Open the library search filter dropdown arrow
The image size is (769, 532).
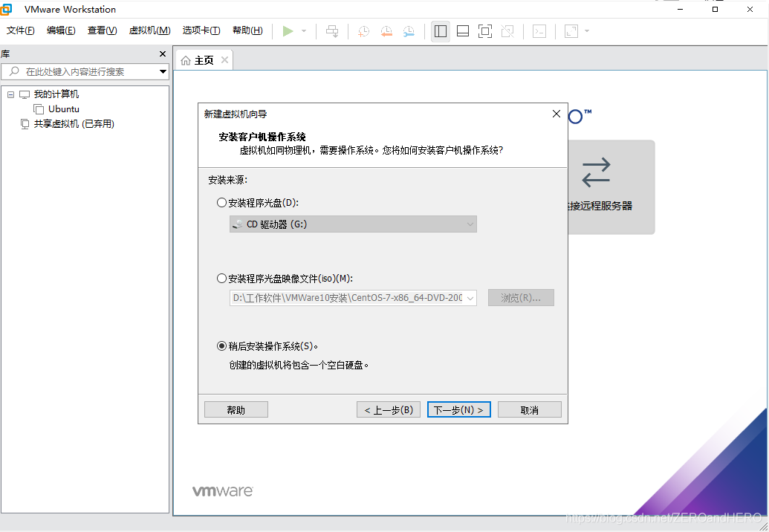163,71
